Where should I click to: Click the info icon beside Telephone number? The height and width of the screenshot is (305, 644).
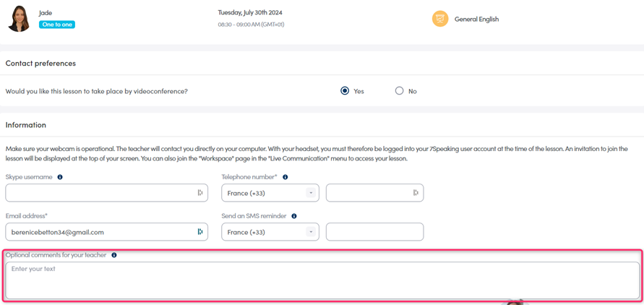coord(285,177)
